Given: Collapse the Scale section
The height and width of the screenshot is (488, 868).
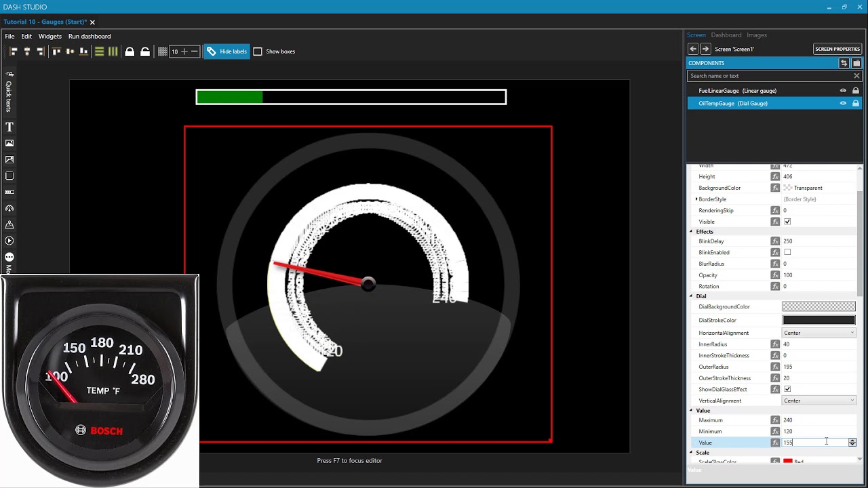Looking at the screenshot, I should (691, 453).
